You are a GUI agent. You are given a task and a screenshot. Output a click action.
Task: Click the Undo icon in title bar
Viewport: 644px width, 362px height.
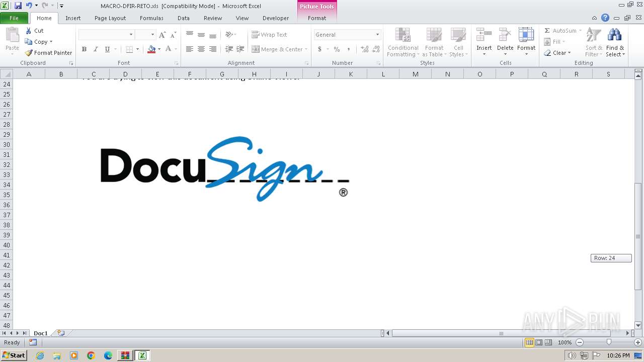[x=29, y=6]
